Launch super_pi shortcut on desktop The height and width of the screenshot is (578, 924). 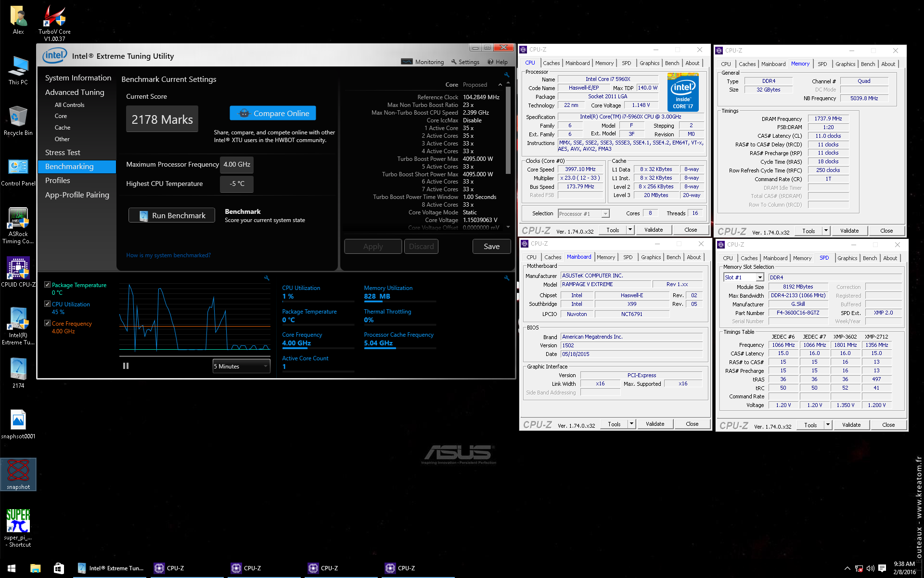click(x=18, y=528)
